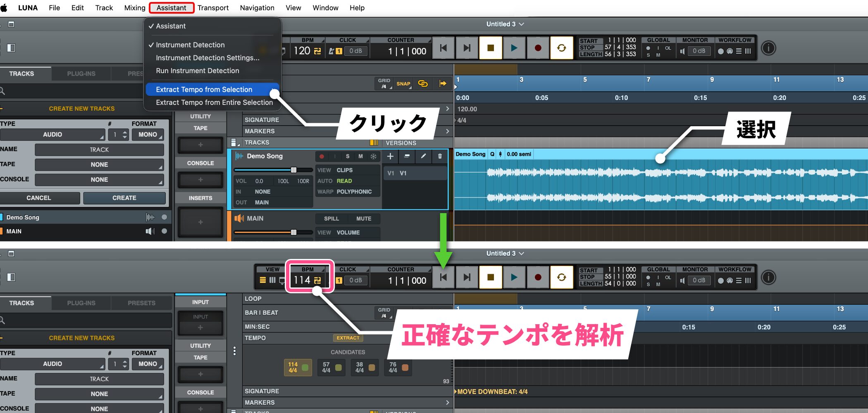Adjust the Demo Song volume fader
The width and height of the screenshot is (868, 413).
click(293, 170)
